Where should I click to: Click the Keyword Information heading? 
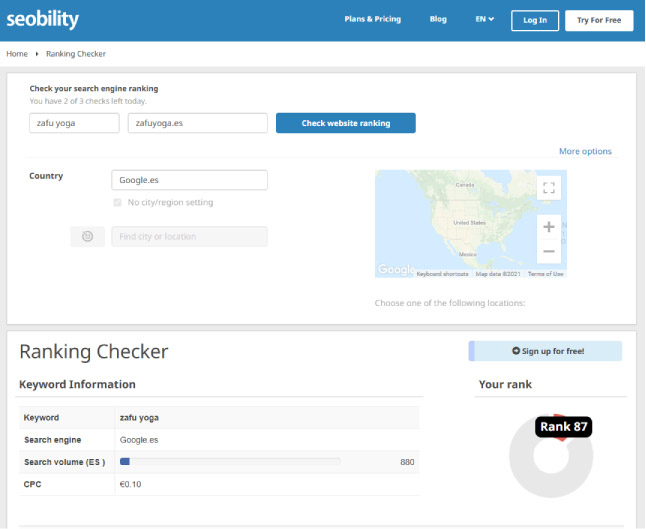click(x=77, y=384)
